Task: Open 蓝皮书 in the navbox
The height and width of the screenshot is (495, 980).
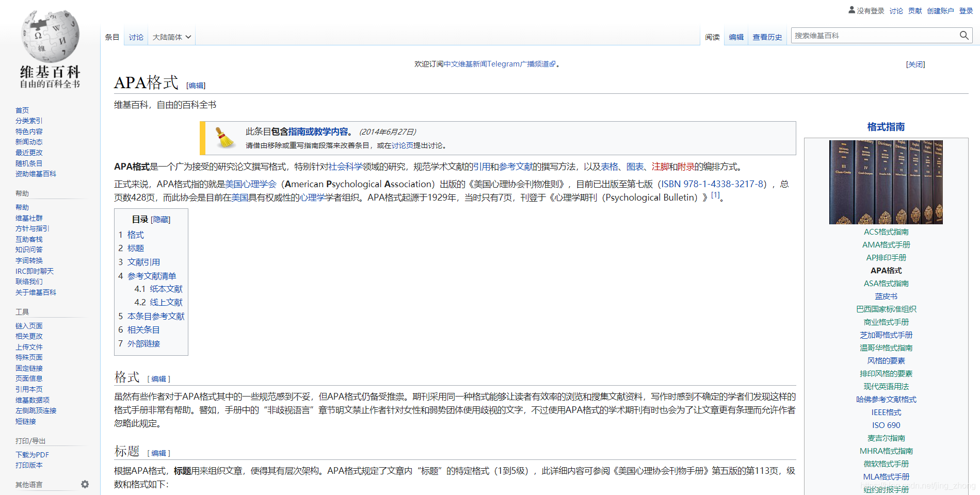Action: point(886,296)
